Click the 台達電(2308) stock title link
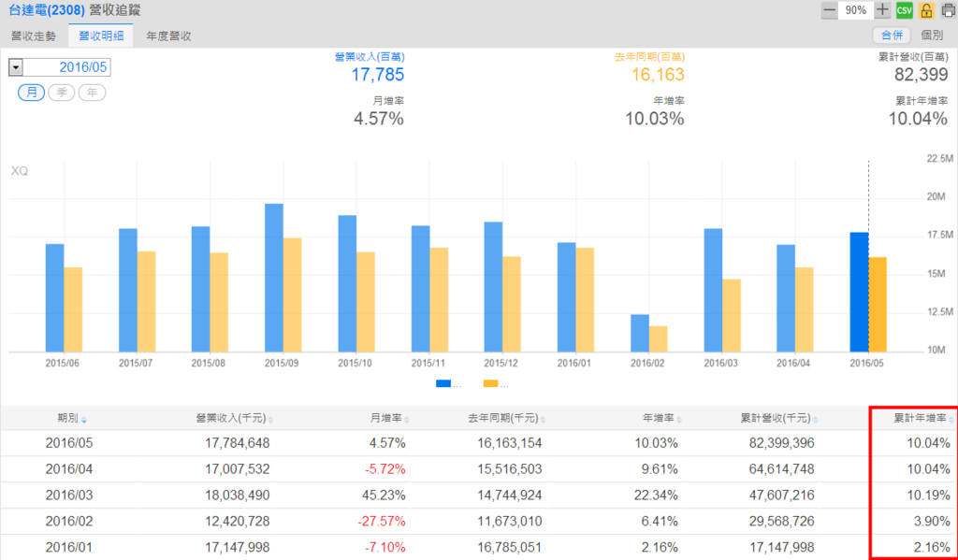This screenshot has width=958, height=560. tap(47, 10)
